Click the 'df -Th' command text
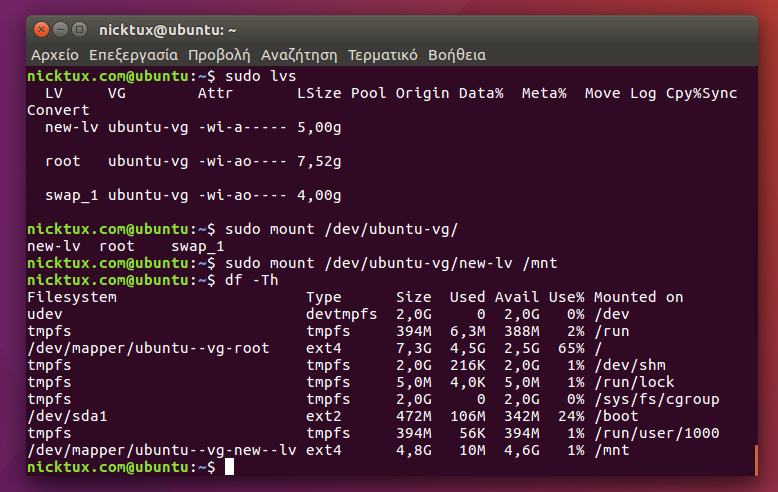Screen dimensions: 778x492 252,280
